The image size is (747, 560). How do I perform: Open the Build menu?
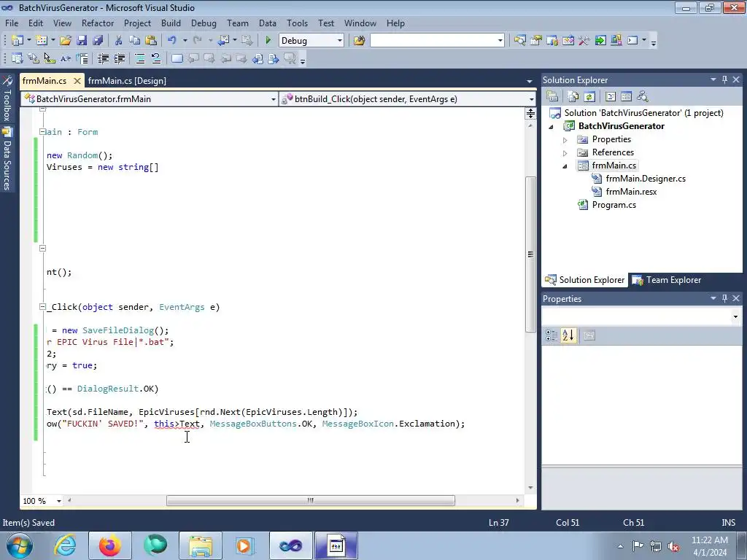171,23
